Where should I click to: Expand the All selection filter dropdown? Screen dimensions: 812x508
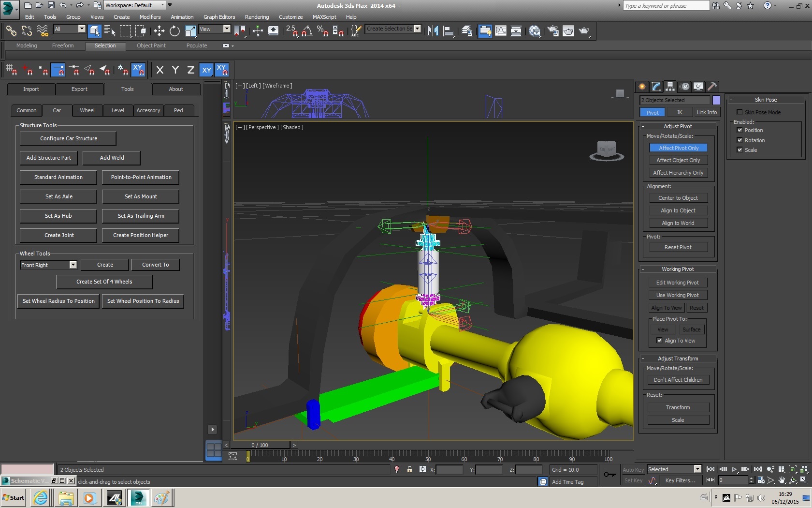coord(81,29)
